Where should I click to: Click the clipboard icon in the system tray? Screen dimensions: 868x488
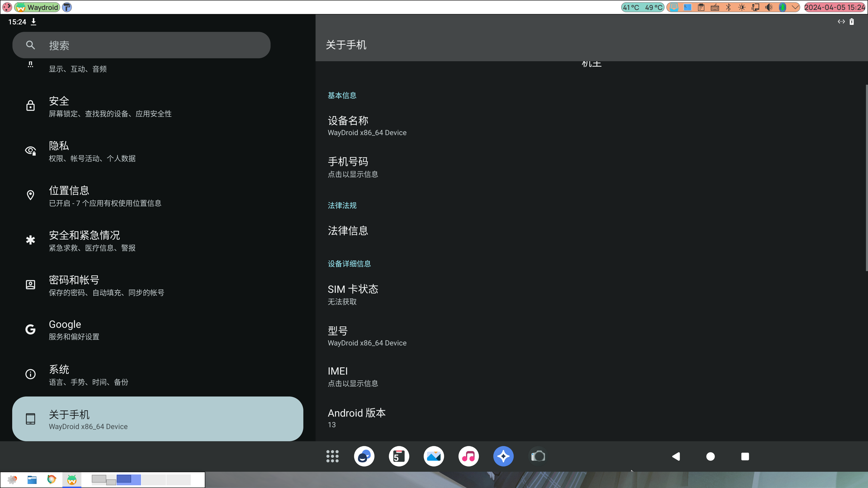(x=701, y=7)
